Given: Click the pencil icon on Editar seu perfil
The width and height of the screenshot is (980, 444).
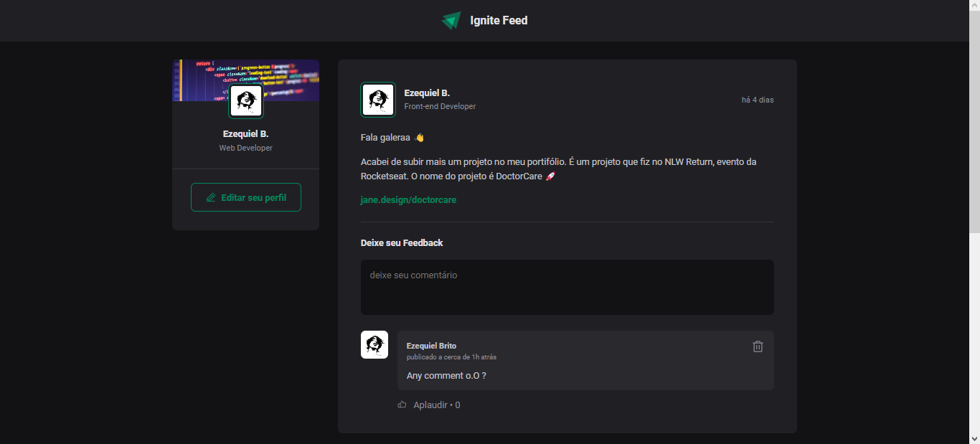Looking at the screenshot, I should coord(212,197).
